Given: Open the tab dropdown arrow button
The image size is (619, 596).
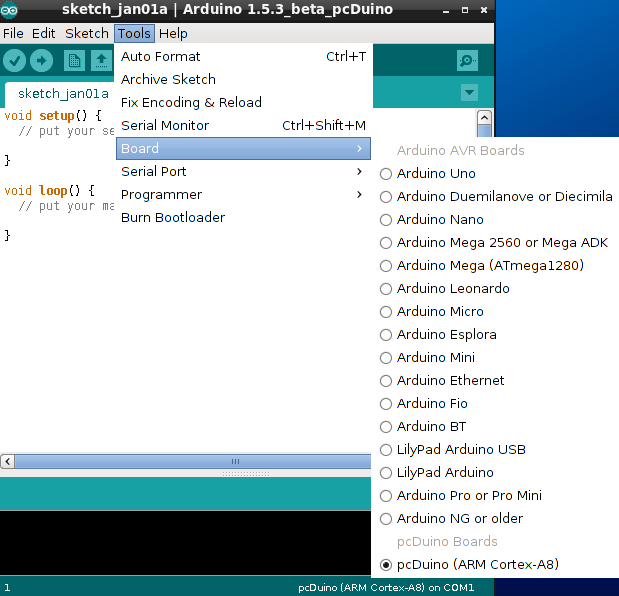Looking at the screenshot, I should tap(469, 93).
